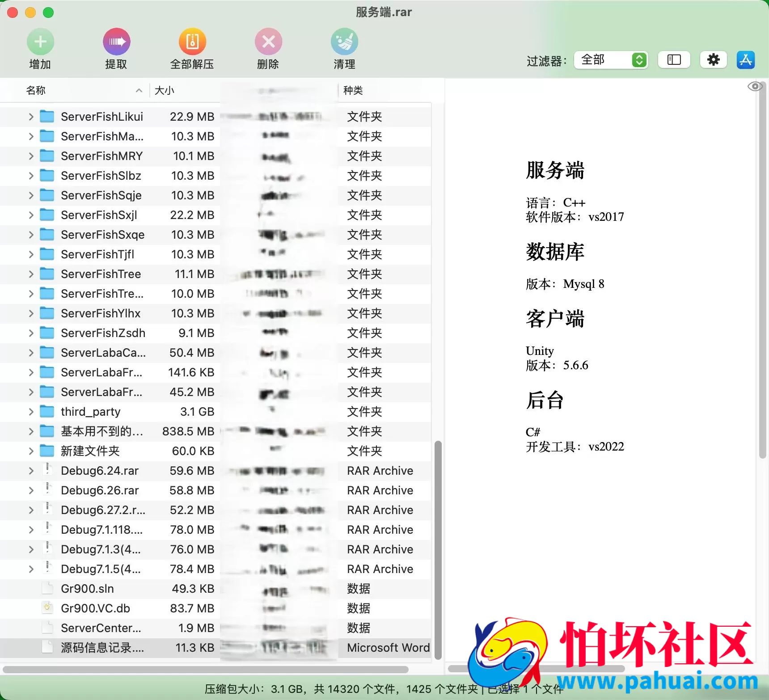Click the 提取 (Extract) toolbar icon
The height and width of the screenshot is (700, 769).
tap(116, 42)
